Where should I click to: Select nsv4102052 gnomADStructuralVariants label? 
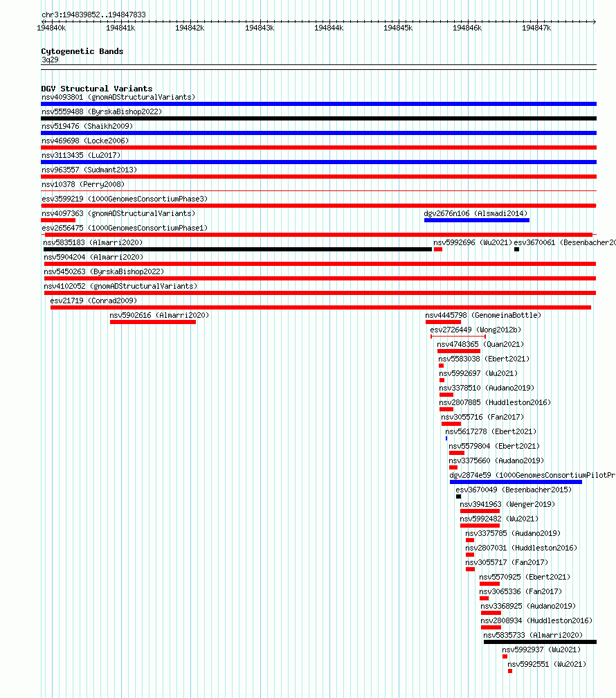[x=120, y=286]
